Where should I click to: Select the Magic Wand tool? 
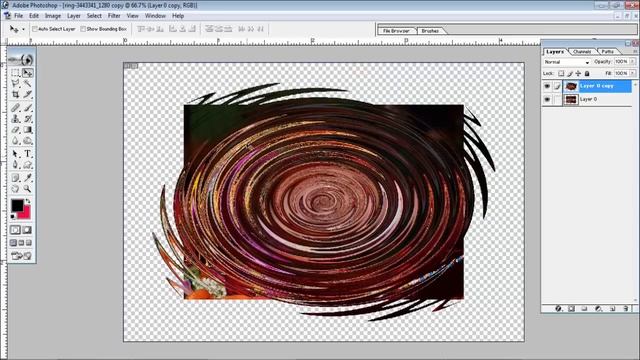(x=27, y=84)
